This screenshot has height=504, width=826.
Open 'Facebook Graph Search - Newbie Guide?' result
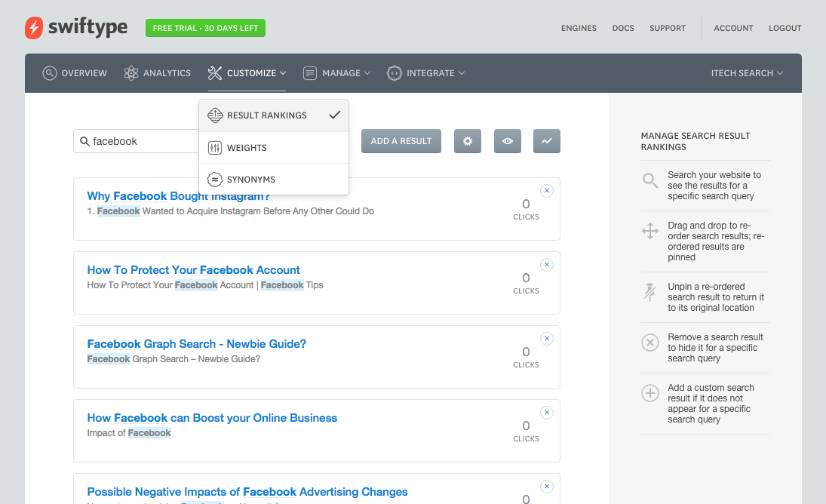196,344
